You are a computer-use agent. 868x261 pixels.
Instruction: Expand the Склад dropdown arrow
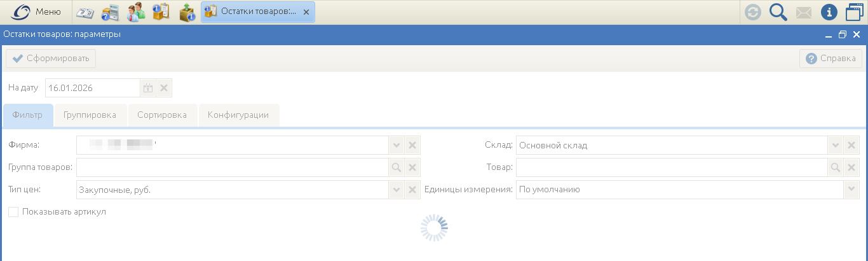coord(835,146)
